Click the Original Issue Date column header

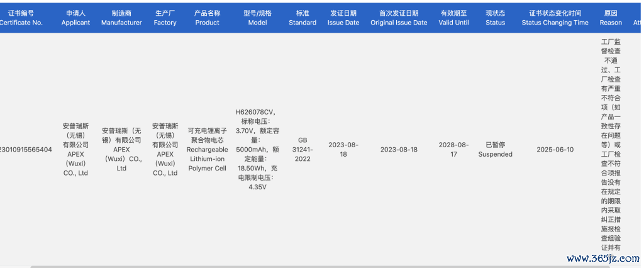point(399,18)
